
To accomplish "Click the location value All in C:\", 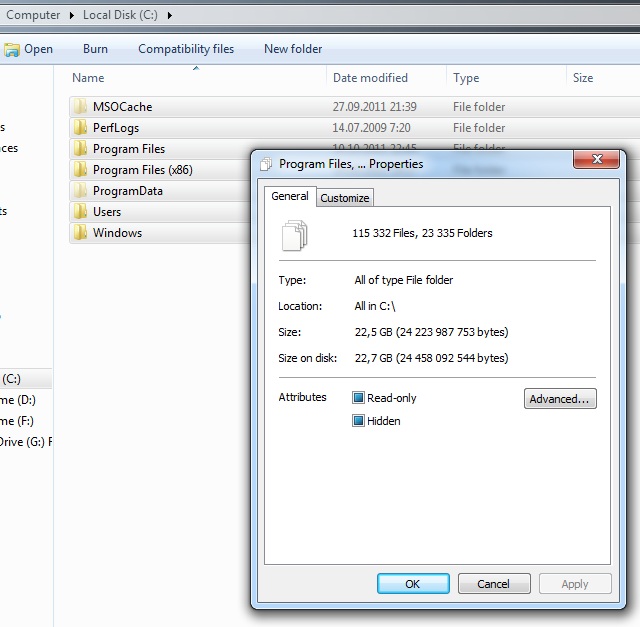I will point(375,306).
